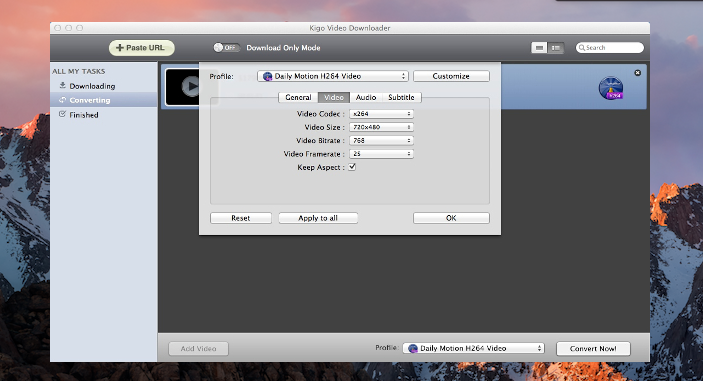Screen dimensions: 703x381
Task: Play the video thumbnail preview
Action: tap(191, 87)
